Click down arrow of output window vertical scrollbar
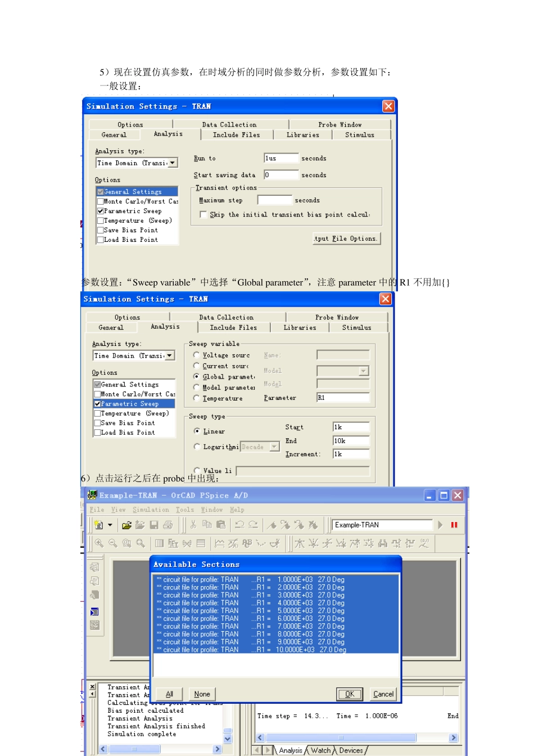 228,739
